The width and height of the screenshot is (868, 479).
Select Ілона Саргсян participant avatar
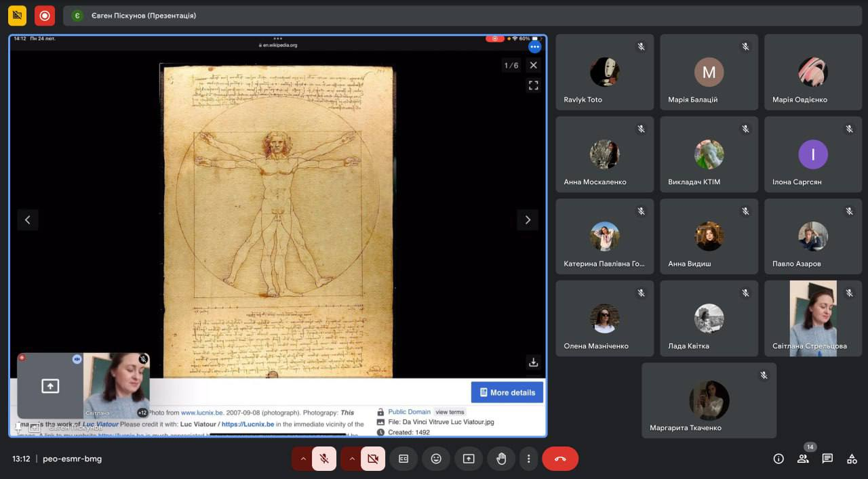pyautogui.click(x=813, y=154)
